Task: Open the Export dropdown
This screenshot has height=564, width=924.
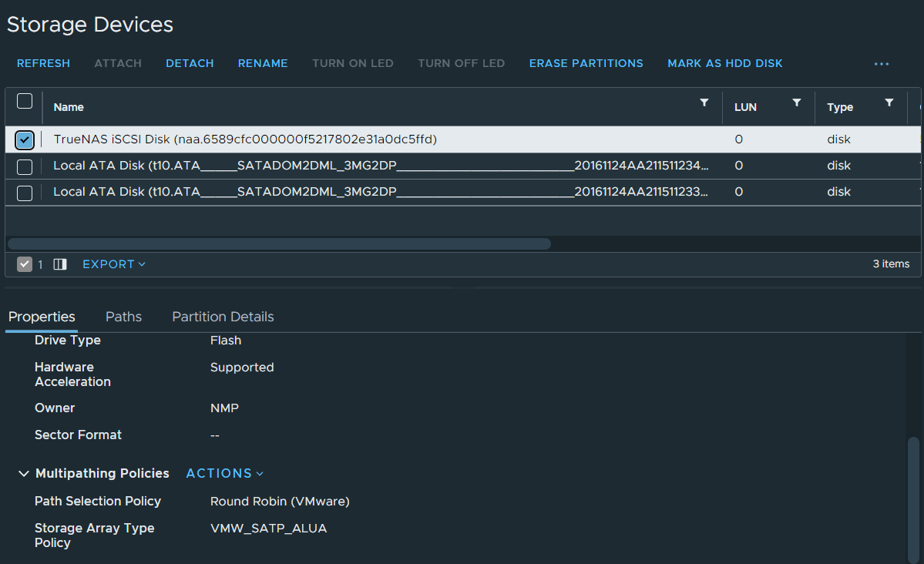Action: pyautogui.click(x=114, y=264)
